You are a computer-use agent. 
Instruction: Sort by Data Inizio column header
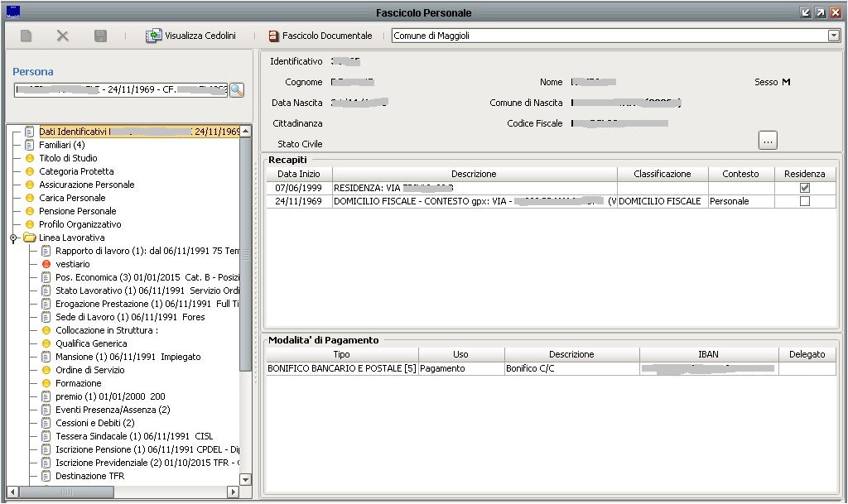(x=298, y=174)
